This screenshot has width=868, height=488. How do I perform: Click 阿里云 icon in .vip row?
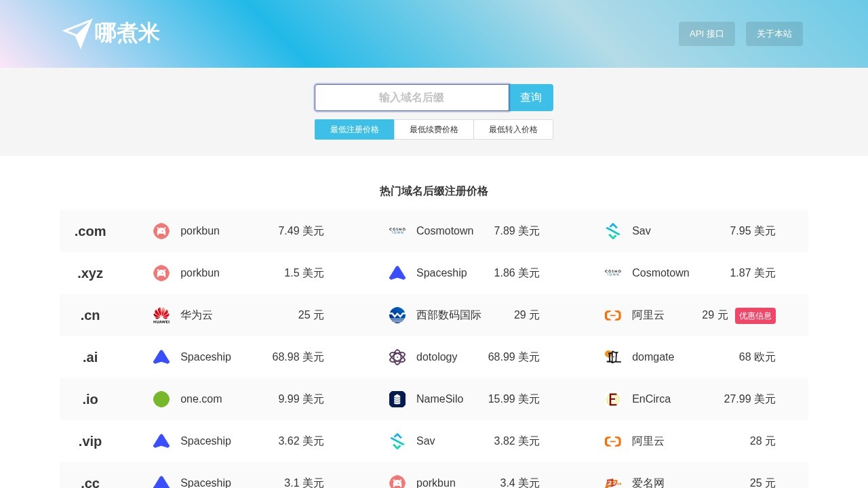613,441
